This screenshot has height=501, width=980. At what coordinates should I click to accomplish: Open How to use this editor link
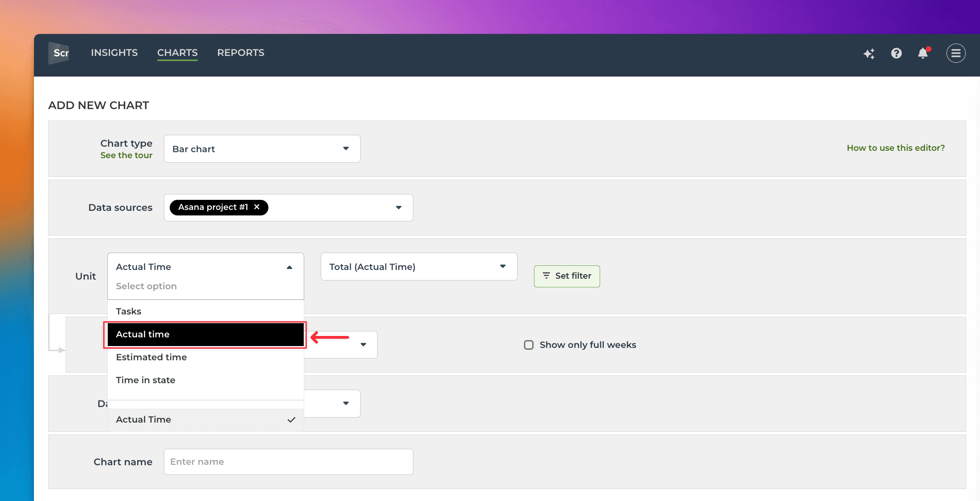coord(896,148)
